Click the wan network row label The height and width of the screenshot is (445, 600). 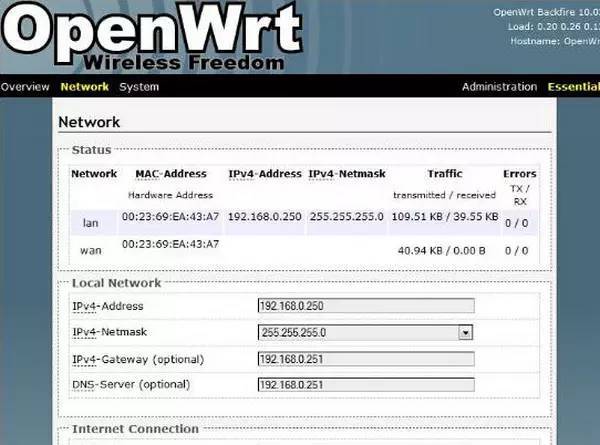click(x=91, y=251)
